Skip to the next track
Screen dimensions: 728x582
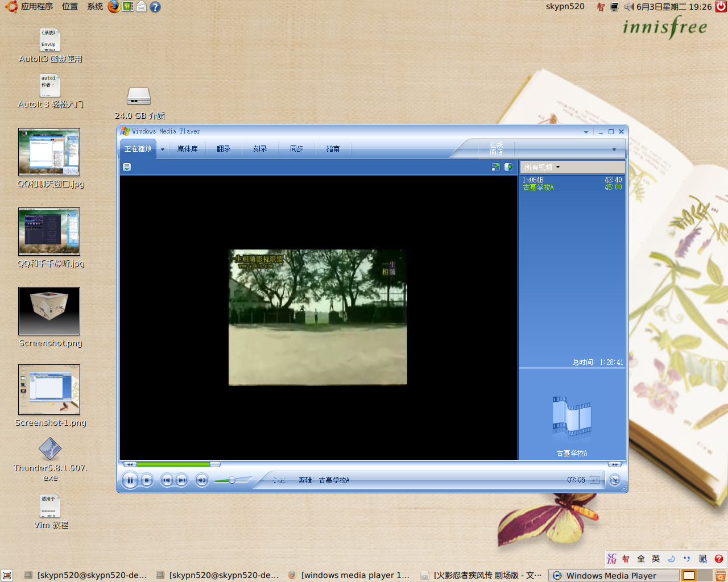(181, 480)
